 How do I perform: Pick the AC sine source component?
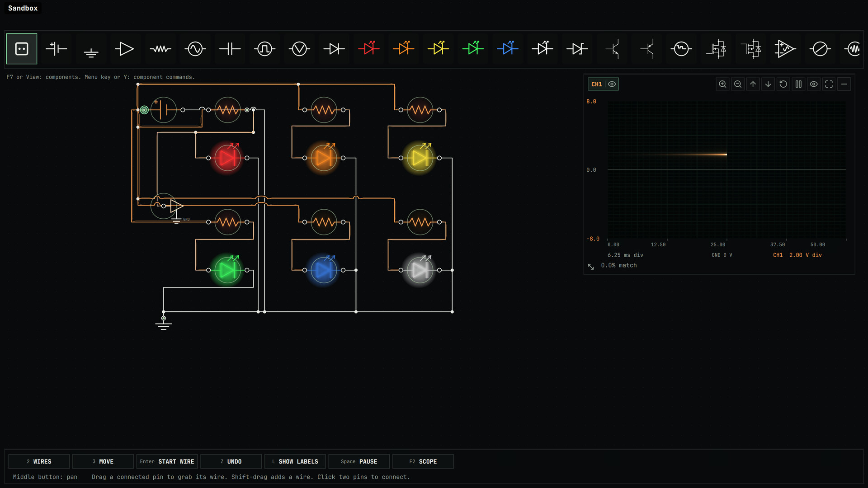[195, 49]
